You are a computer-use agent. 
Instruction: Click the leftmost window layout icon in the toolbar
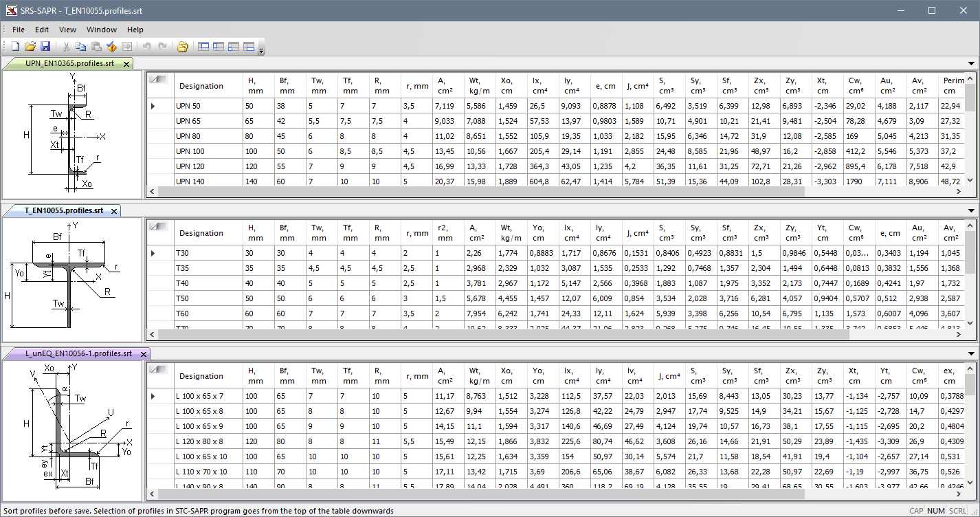click(203, 47)
